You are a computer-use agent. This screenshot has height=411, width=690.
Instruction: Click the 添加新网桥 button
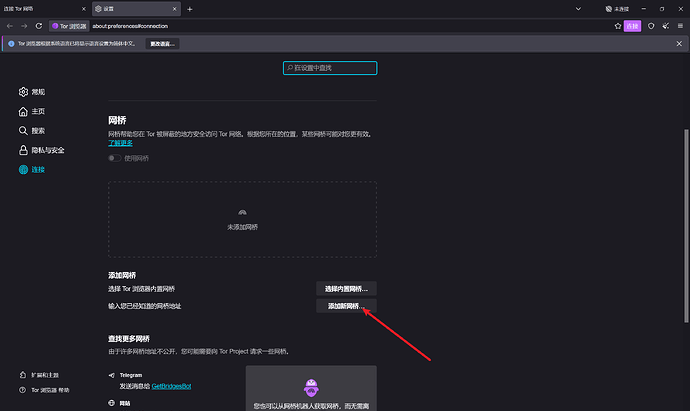(x=346, y=306)
